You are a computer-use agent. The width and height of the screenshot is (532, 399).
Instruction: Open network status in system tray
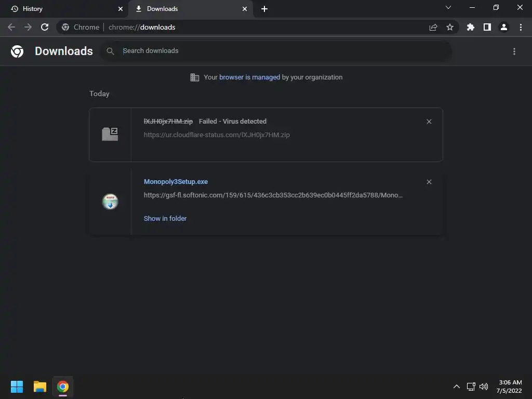(x=471, y=387)
